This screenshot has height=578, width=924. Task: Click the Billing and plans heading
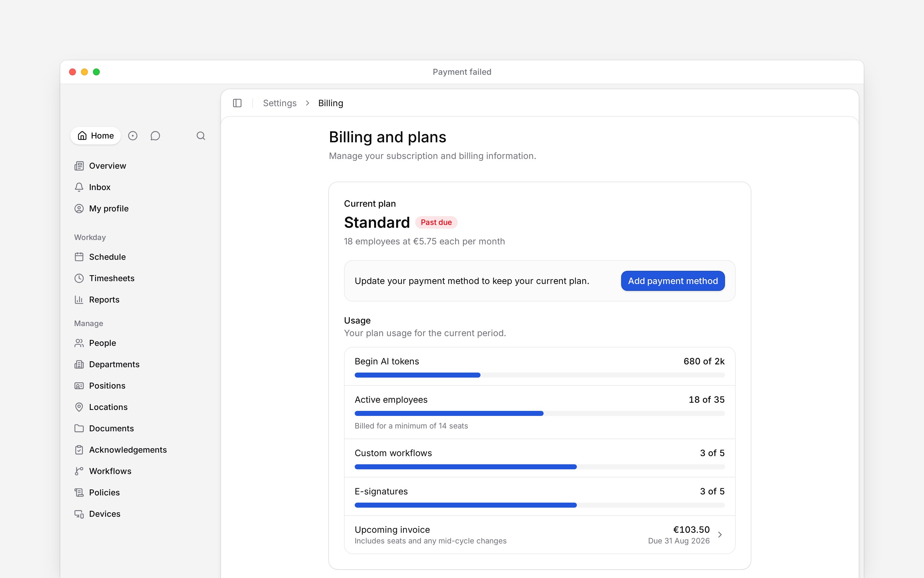click(x=388, y=137)
